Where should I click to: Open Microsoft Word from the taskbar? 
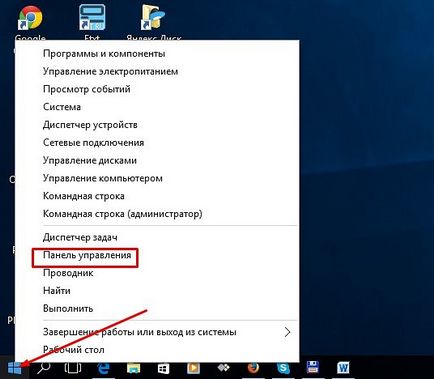tap(343, 368)
